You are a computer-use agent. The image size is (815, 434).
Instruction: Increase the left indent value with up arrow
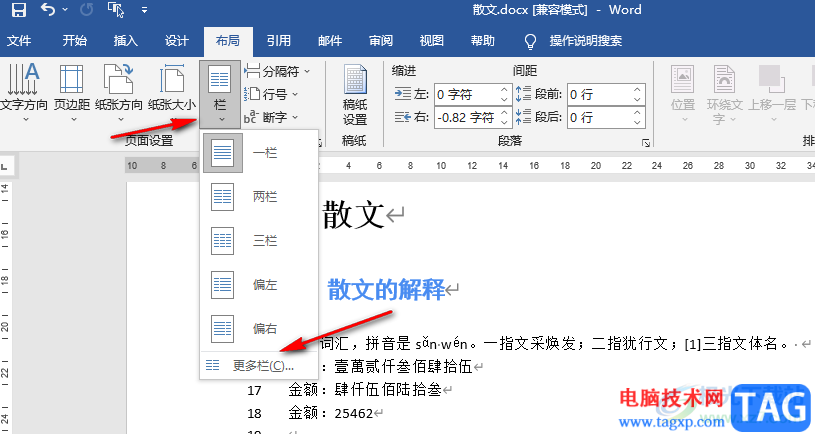point(504,89)
